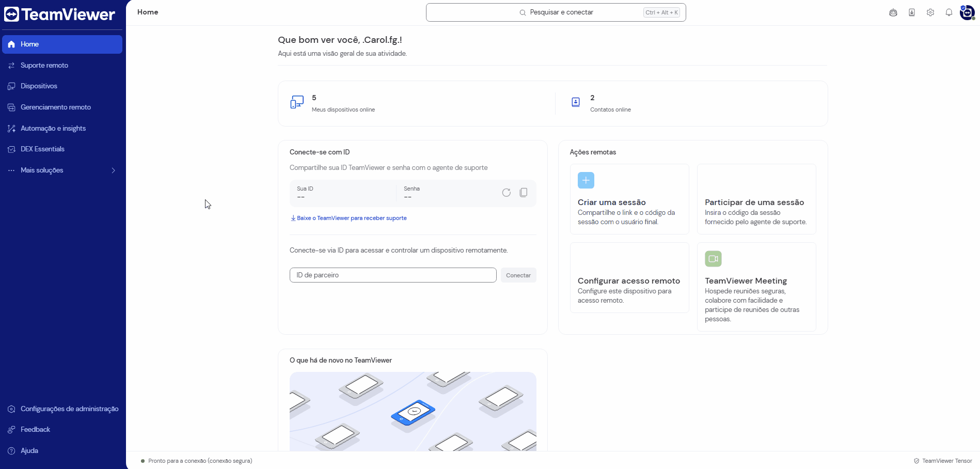Open Meus dispositivos online tile
Viewport: 980px width, 469px height.
pyautogui.click(x=417, y=103)
